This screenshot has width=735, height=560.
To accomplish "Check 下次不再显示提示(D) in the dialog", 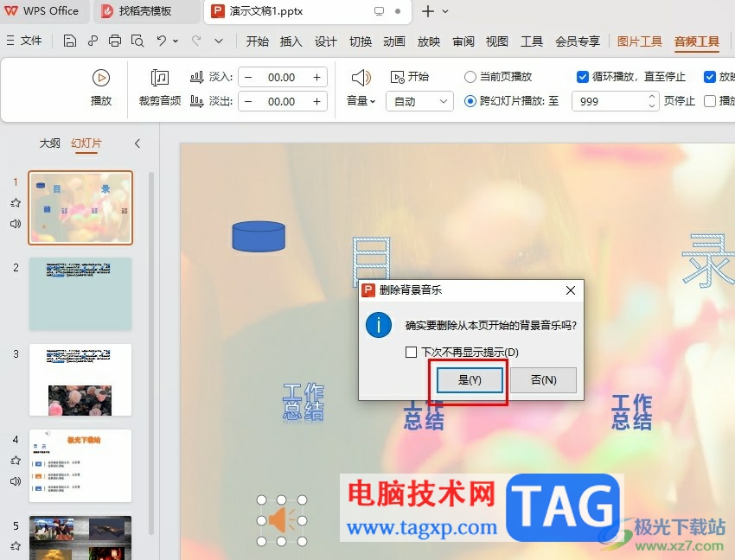I will click(x=411, y=352).
